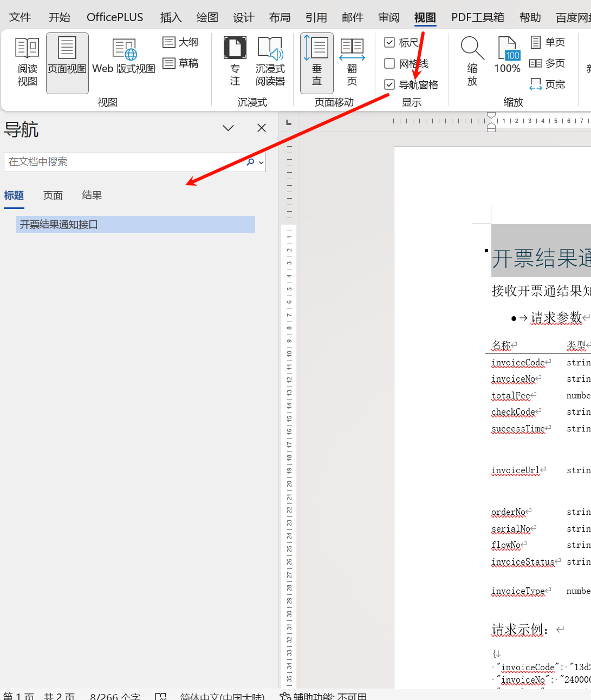This screenshot has width=591, height=700.
Task: Toggle the Navigation Pane checkbox
Action: point(389,84)
